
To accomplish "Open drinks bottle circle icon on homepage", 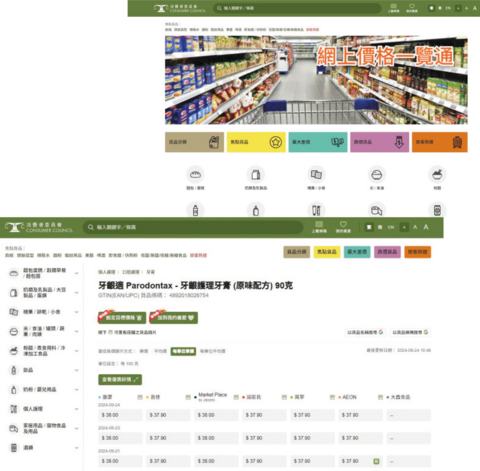I will click(195, 210).
